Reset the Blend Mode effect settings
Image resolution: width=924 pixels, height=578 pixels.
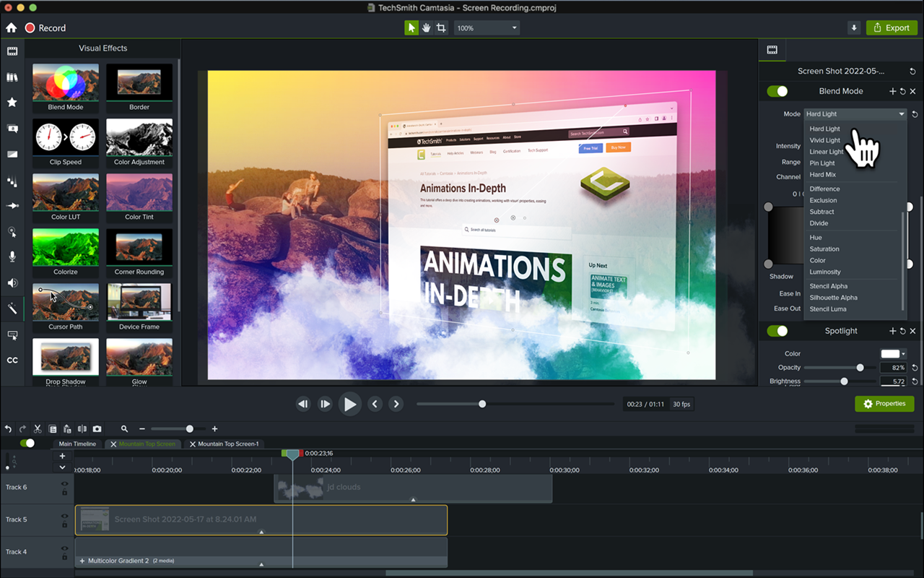click(902, 91)
